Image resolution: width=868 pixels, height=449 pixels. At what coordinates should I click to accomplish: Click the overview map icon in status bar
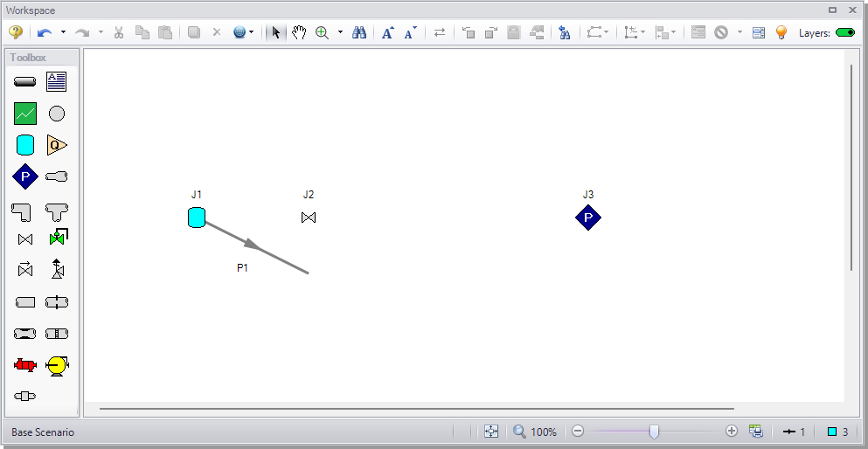pyautogui.click(x=756, y=432)
